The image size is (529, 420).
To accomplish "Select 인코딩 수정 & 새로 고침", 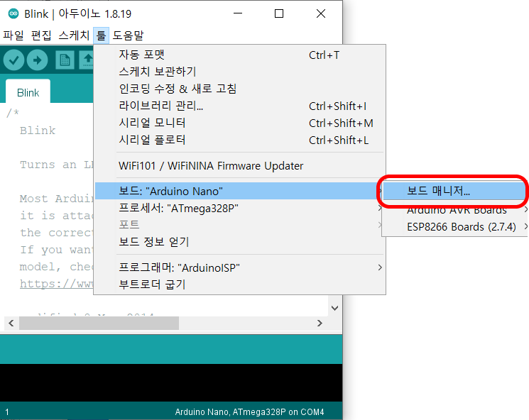I will click(x=239, y=89).
